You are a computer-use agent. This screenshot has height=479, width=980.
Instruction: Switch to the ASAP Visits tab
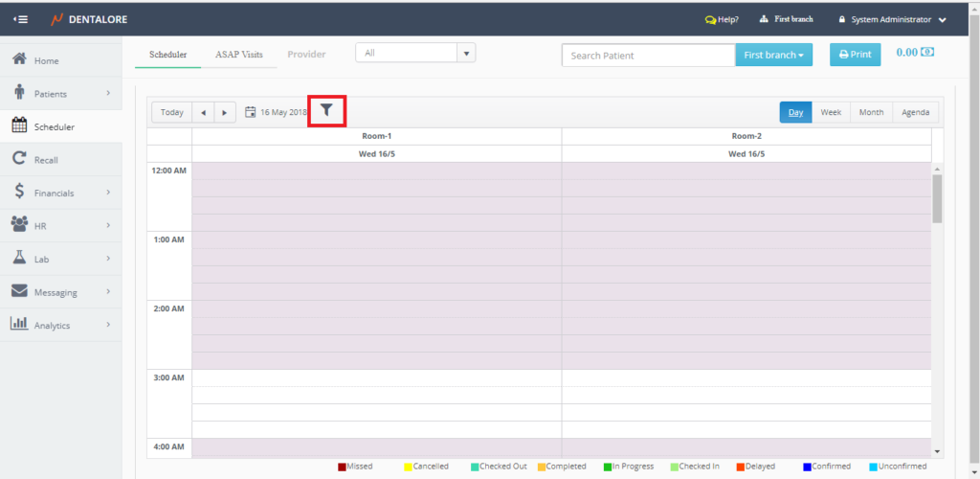pos(237,55)
